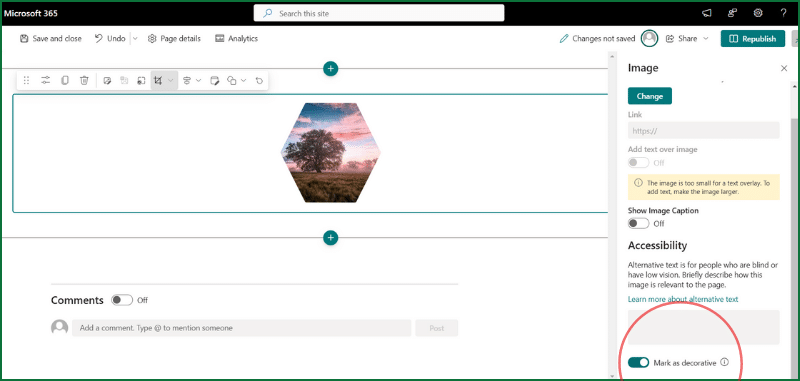
Task: Turn off Mark as decorative switch
Action: point(639,363)
